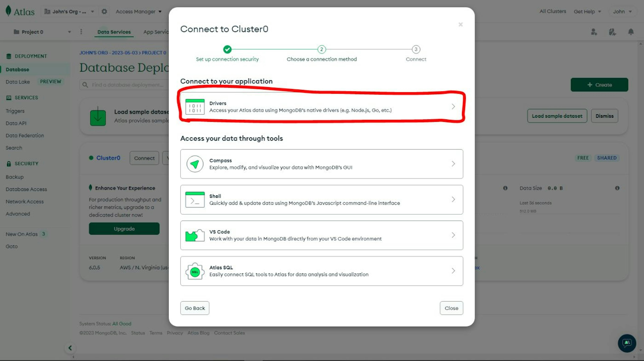This screenshot has width=644, height=361.
Task: Switch to the Data Services tab
Action: click(x=114, y=32)
